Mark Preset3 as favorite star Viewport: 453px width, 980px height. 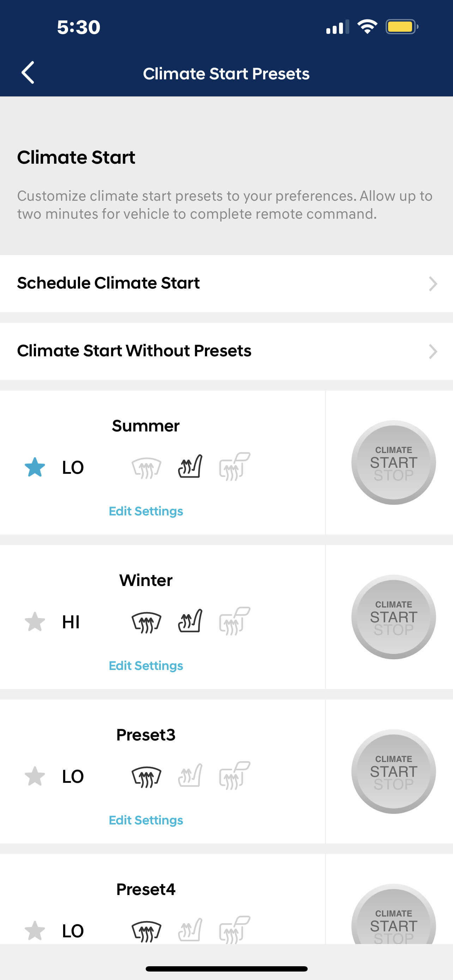coord(35,776)
